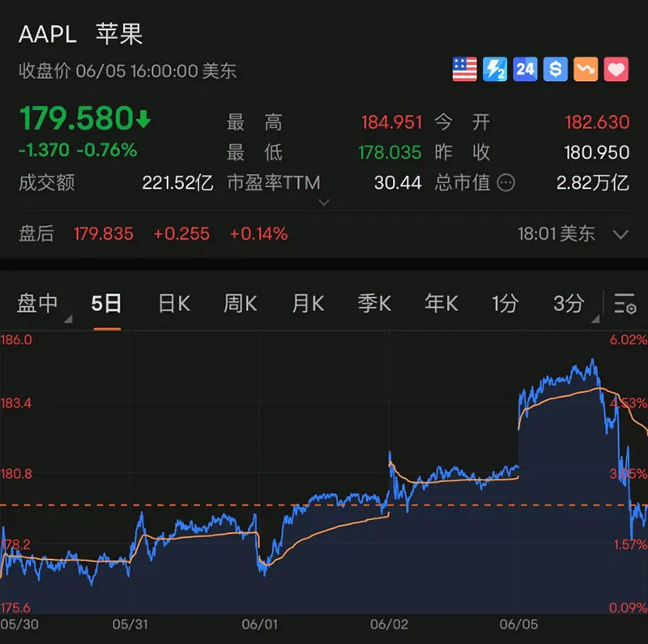Viewport: 648px width, 644px height.
Task: Switch to the 年K chart tab
Action: pos(441,304)
